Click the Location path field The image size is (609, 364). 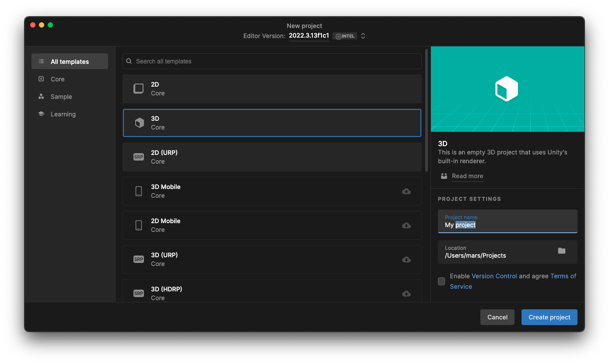(x=507, y=252)
